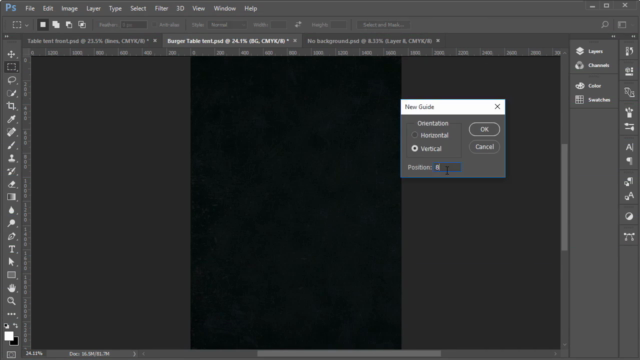Click Add to selection icon

click(56, 25)
